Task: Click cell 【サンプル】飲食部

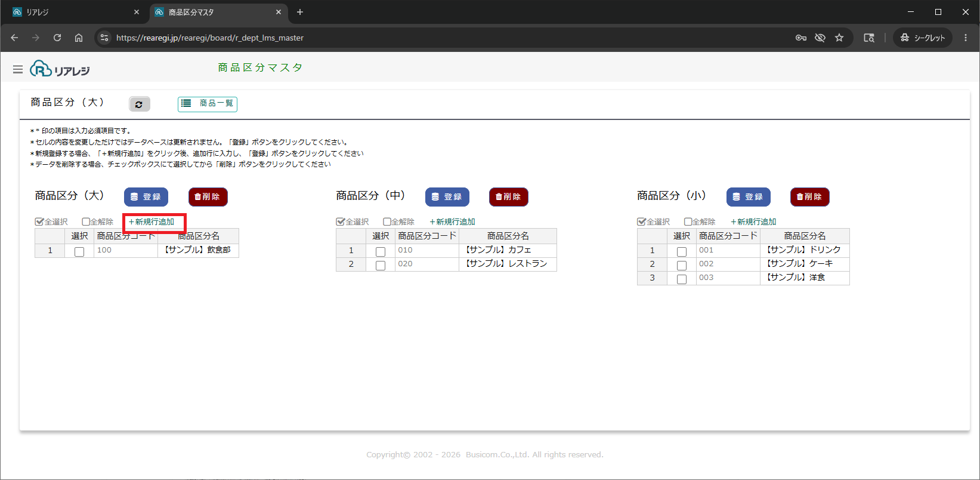Action: tap(198, 250)
